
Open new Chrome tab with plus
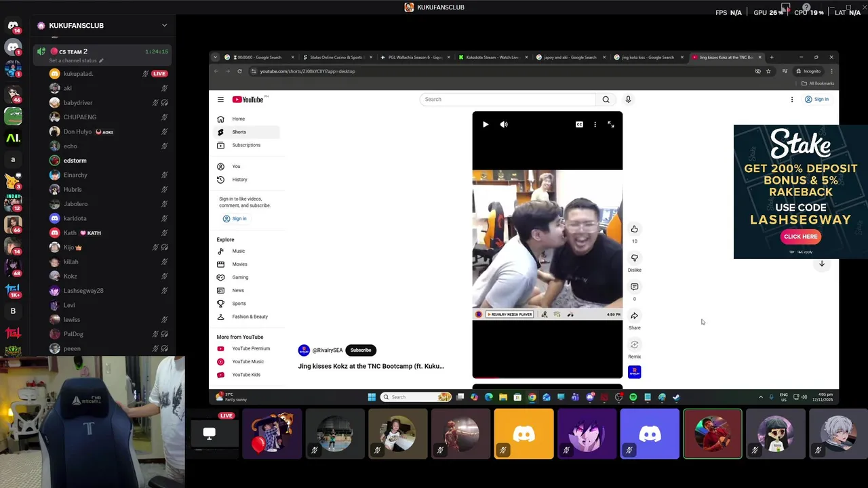point(772,57)
